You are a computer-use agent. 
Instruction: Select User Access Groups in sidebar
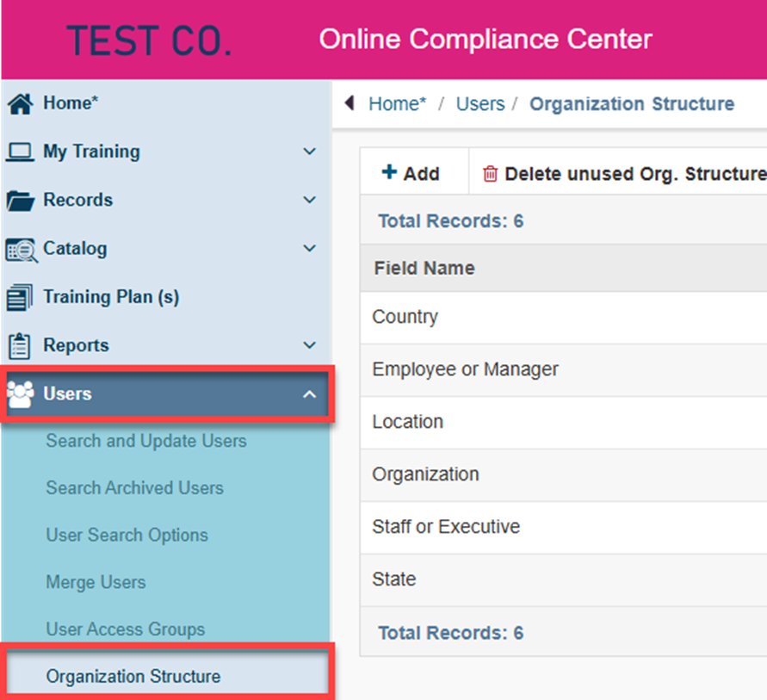coord(125,629)
